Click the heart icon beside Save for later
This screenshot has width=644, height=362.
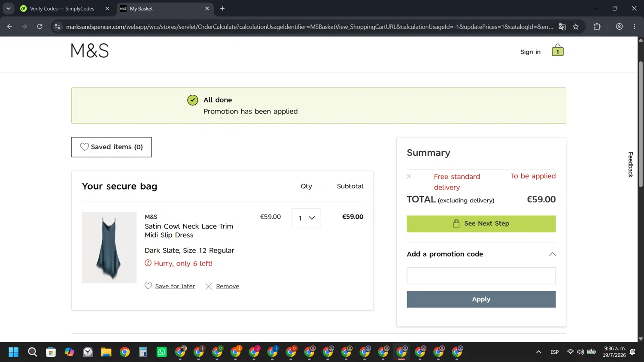coord(148,286)
